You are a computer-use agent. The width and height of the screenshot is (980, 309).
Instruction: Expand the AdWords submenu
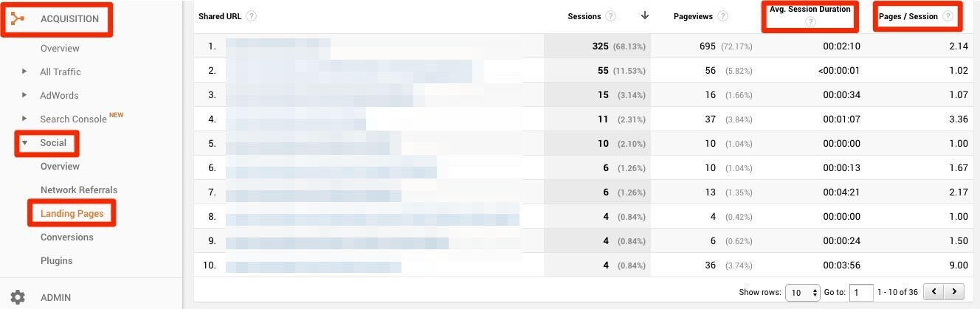pos(25,95)
